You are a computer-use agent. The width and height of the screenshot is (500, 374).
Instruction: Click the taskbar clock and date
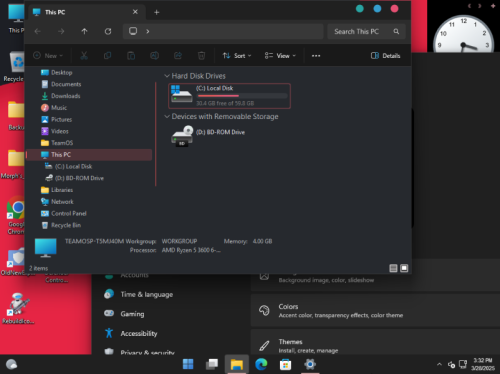483,364
